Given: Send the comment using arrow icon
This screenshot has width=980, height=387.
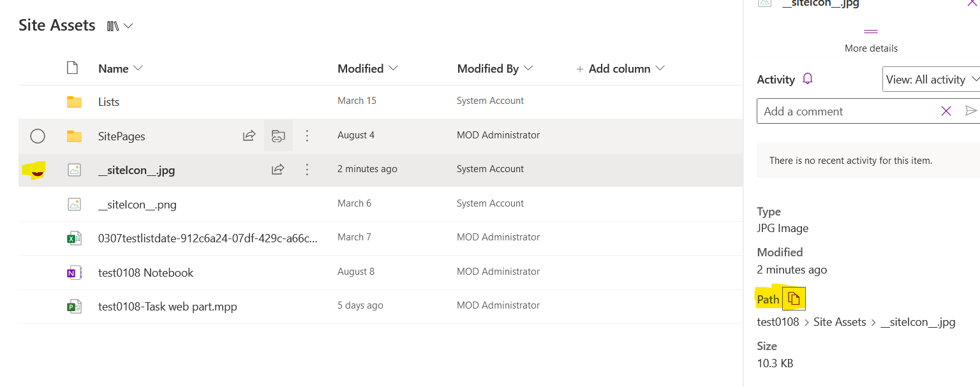Looking at the screenshot, I should pyautogui.click(x=970, y=111).
